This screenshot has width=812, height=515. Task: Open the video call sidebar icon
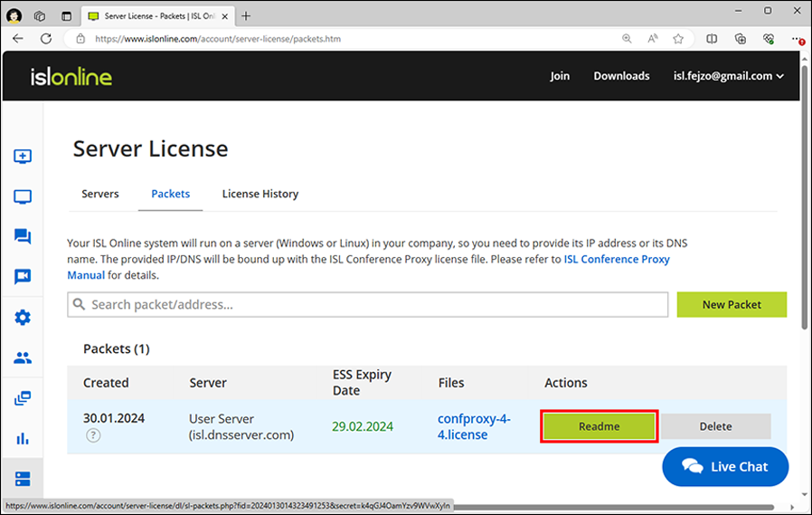click(x=23, y=277)
